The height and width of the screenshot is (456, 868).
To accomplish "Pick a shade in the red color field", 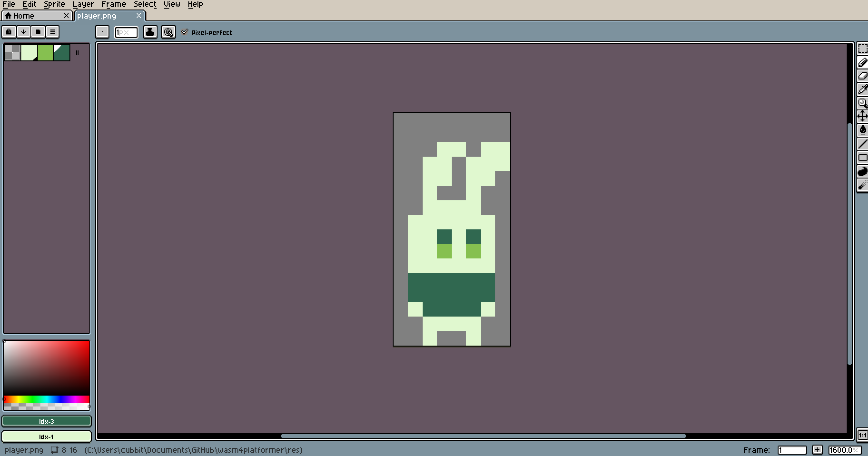I will [x=47, y=368].
